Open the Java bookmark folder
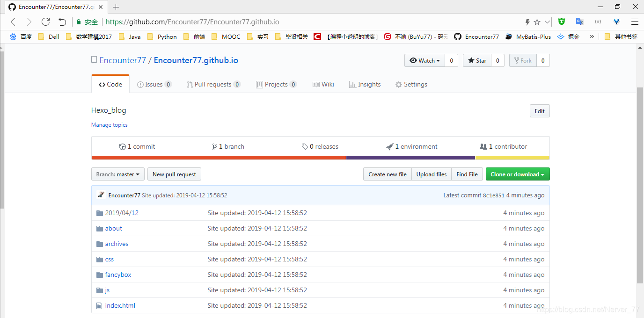 tap(130, 36)
